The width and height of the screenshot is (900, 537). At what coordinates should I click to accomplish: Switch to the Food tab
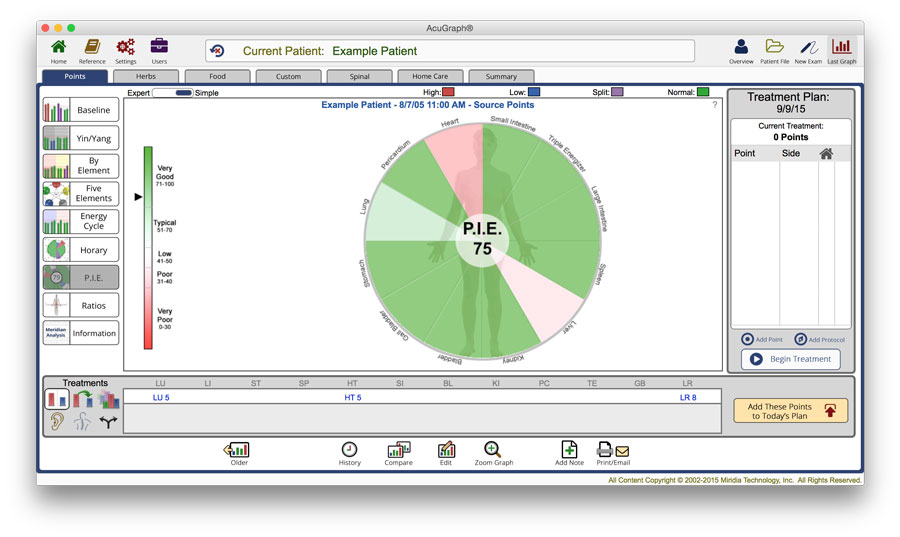coord(217,76)
